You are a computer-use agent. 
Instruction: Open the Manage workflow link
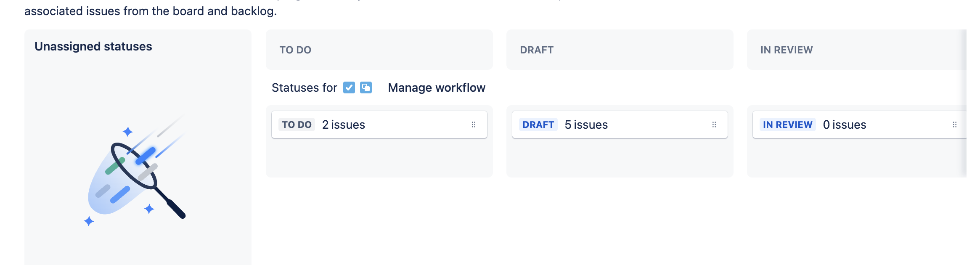click(x=437, y=87)
